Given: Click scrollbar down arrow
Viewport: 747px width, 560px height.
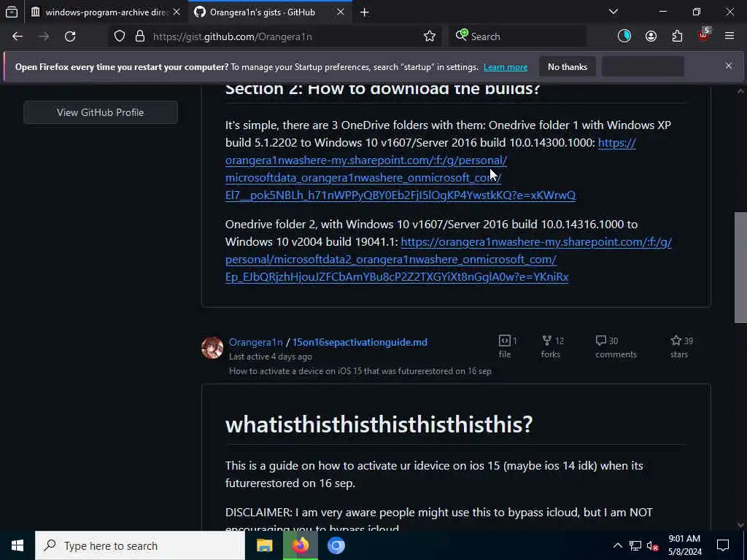Looking at the screenshot, I should (x=740, y=525).
